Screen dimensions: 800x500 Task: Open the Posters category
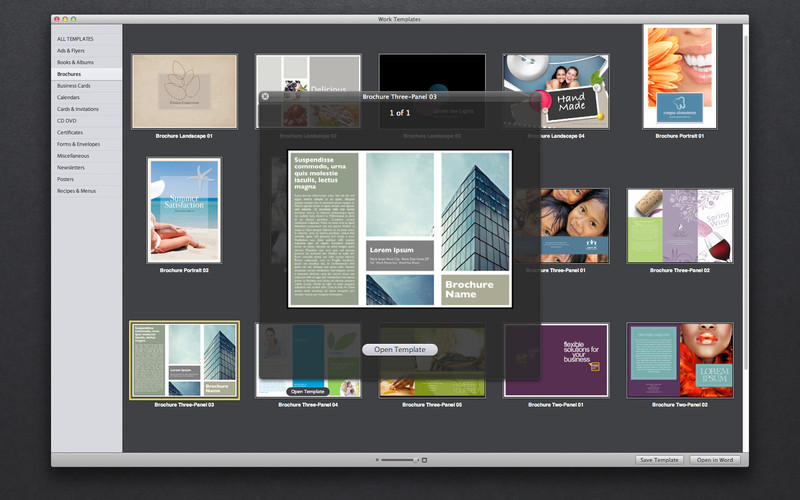point(86,180)
